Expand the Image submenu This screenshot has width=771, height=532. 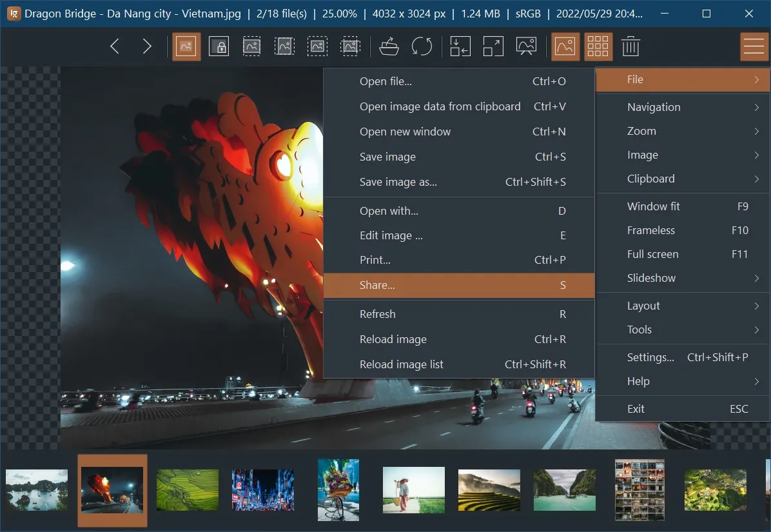point(683,155)
